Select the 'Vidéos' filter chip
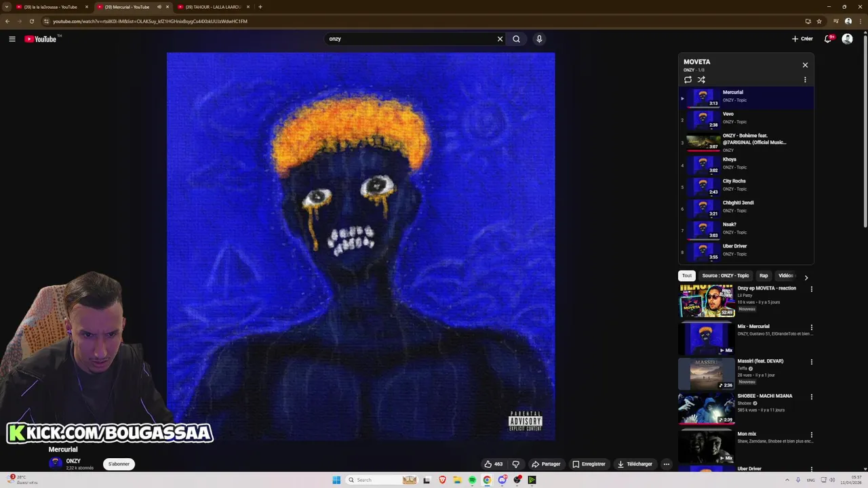The height and width of the screenshot is (488, 868). (x=786, y=276)
